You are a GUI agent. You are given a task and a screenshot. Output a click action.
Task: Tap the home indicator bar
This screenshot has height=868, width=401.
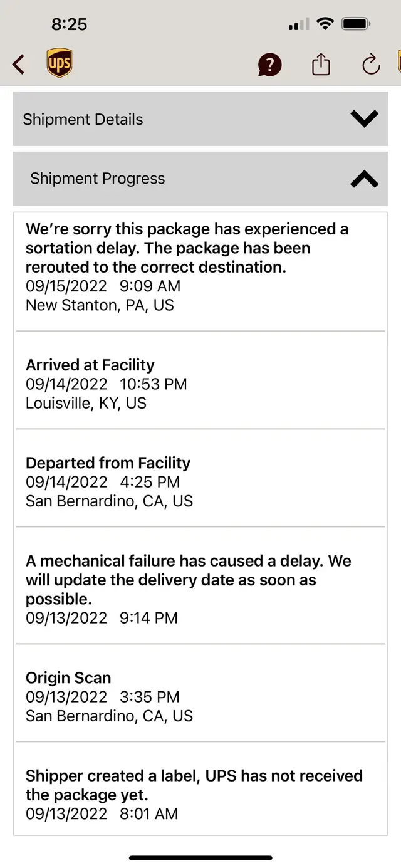(x=200, y=857)
